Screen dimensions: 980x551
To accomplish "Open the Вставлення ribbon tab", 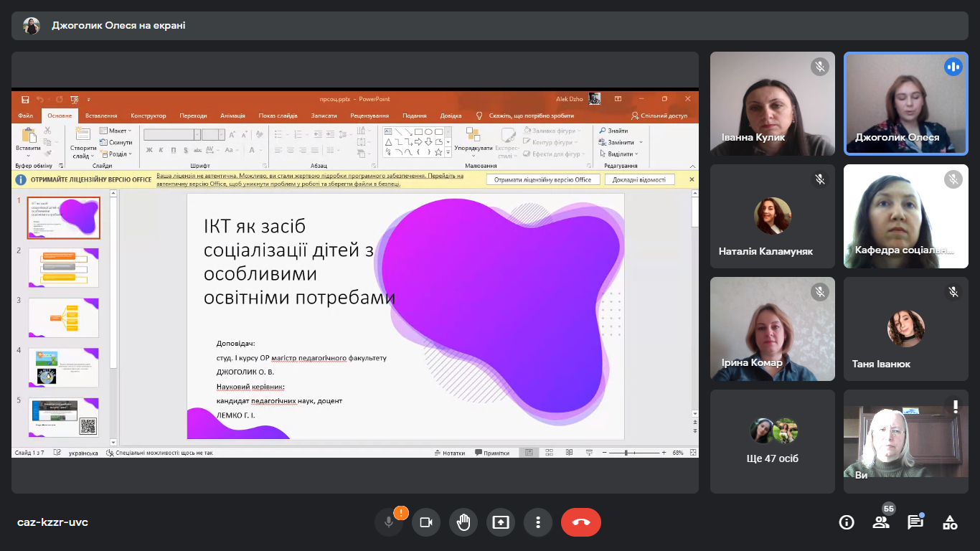I will point(101,116).
